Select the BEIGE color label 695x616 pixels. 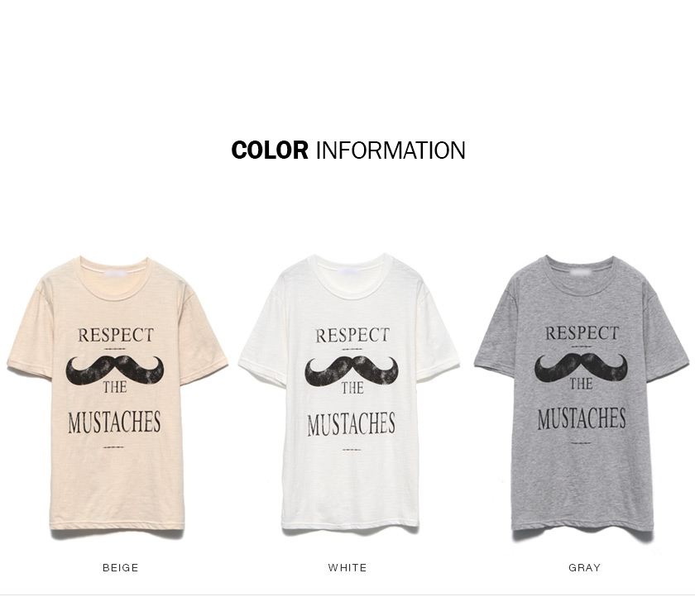[x=120, y=568]
